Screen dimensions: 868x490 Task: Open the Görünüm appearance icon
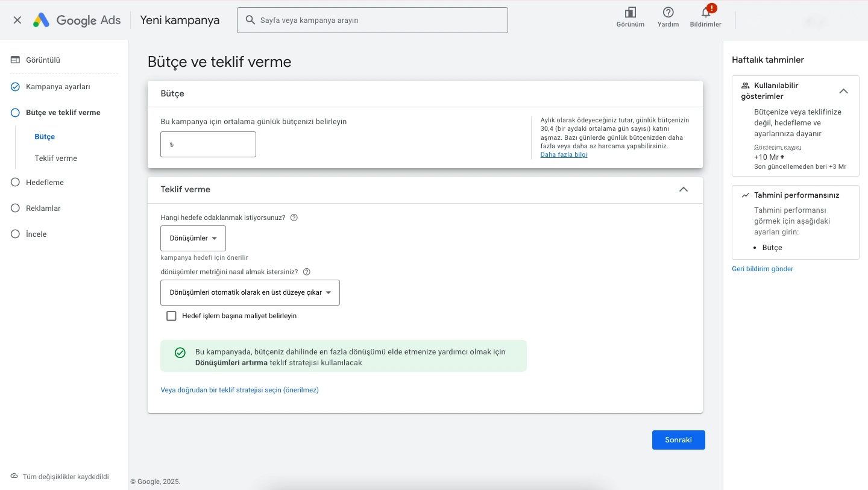point(630,13)
